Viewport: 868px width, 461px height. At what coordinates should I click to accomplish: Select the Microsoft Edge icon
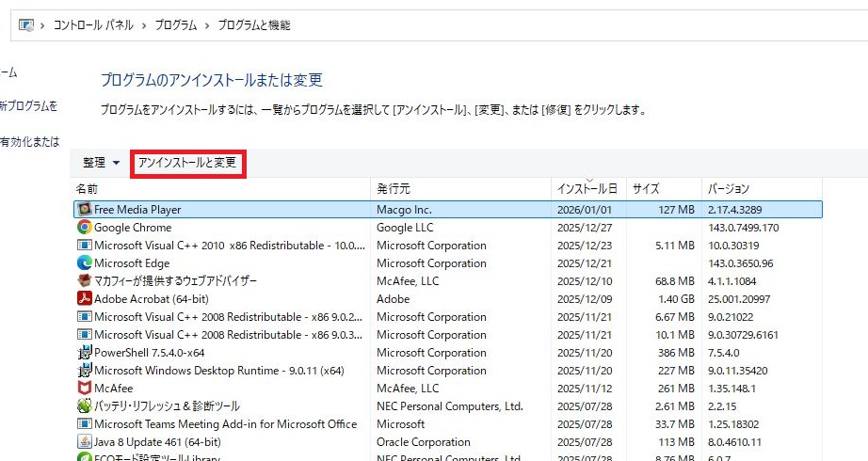[84, 263]
